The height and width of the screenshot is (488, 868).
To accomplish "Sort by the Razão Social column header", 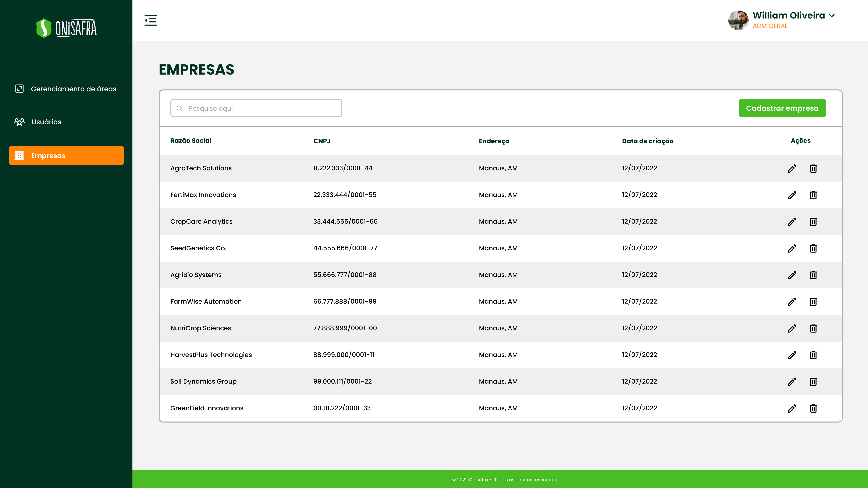I will pyautogui.click(x=191, y=141).
